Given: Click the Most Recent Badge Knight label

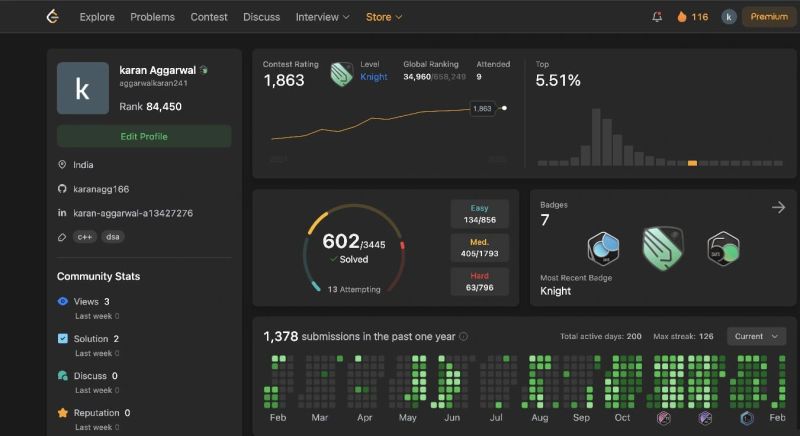Looking at the screenshot, I should coord(556,291).
